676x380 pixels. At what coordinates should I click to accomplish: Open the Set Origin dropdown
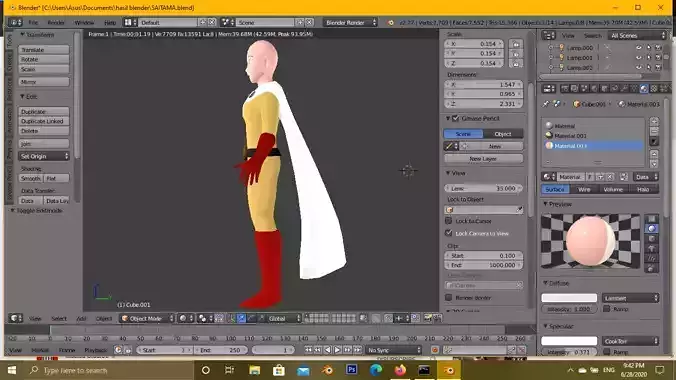(x=44, y=156)
